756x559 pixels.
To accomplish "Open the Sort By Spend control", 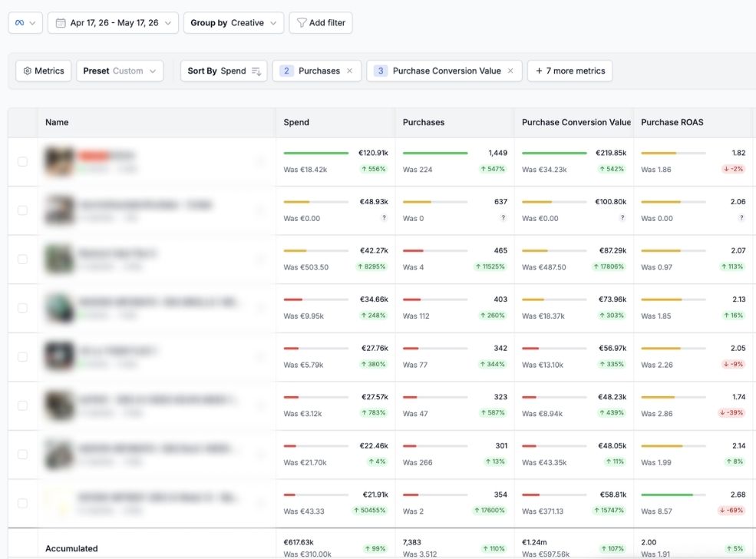I will (223, 71).
